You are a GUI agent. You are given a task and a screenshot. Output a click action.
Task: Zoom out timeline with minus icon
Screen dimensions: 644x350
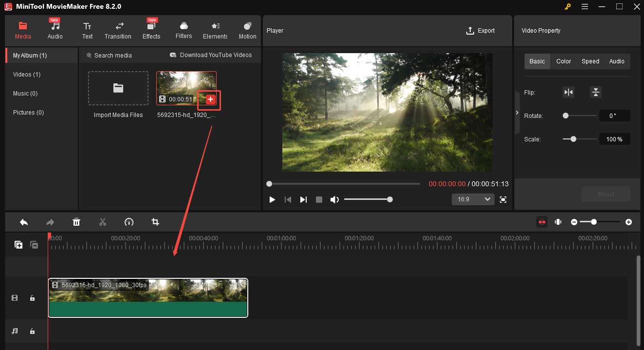click(x=574, y=222)
